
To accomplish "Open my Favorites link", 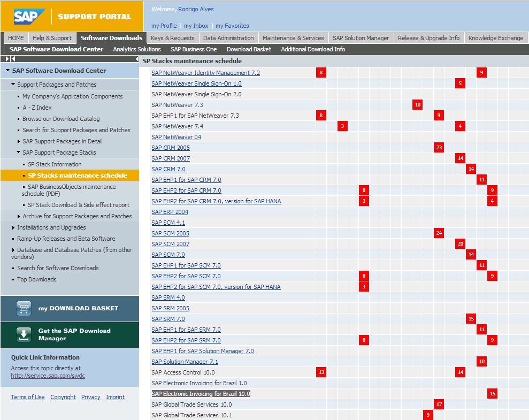I will [x=232, y=26].
